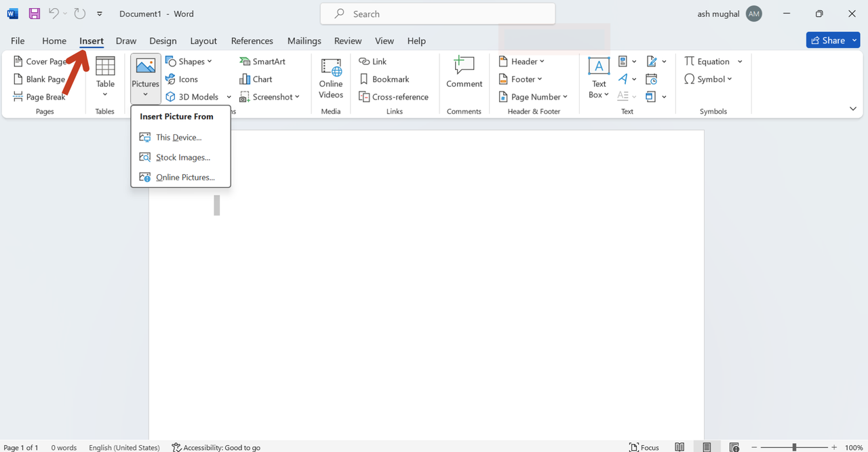868x452 pixels.
Task: Open the Table grid dropdown
Action: [x=105, y=77]
